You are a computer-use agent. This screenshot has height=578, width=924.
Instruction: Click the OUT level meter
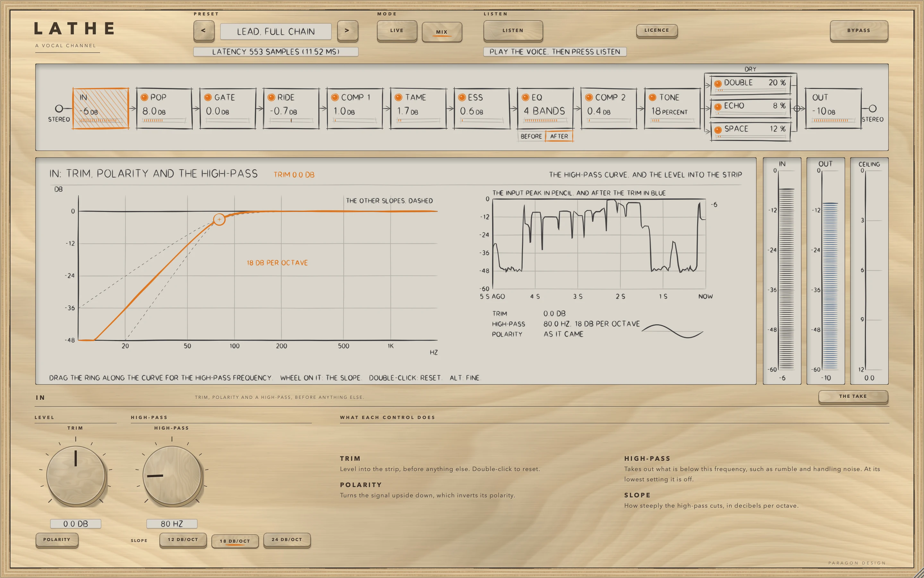pos(826,271)
